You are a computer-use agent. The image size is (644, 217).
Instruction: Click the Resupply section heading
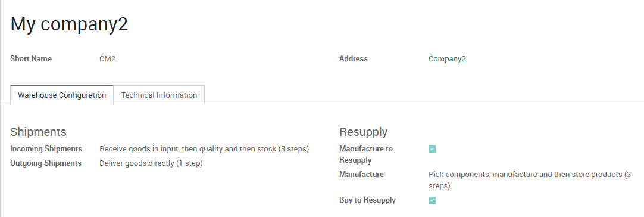point(364,132)
